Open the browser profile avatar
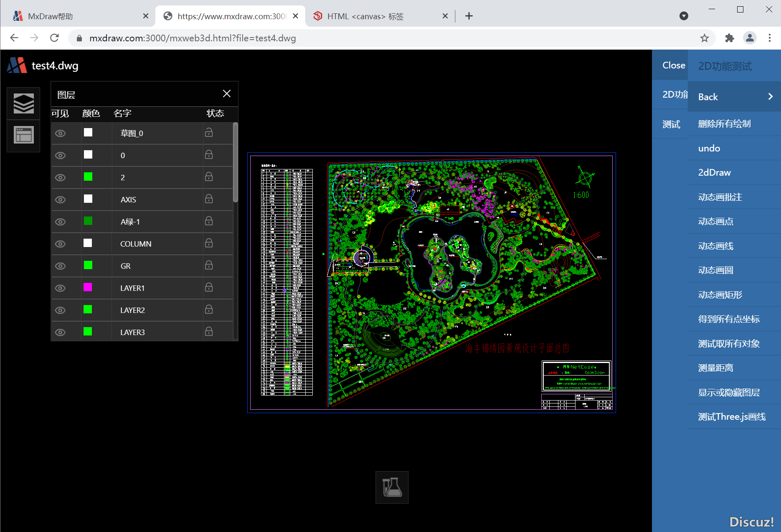 pos(750,38)
